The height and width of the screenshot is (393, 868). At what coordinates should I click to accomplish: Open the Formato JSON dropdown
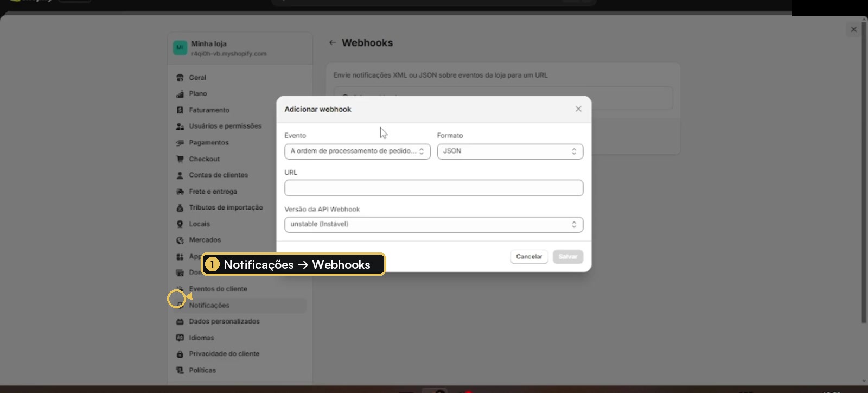click(x=510, y=151)
